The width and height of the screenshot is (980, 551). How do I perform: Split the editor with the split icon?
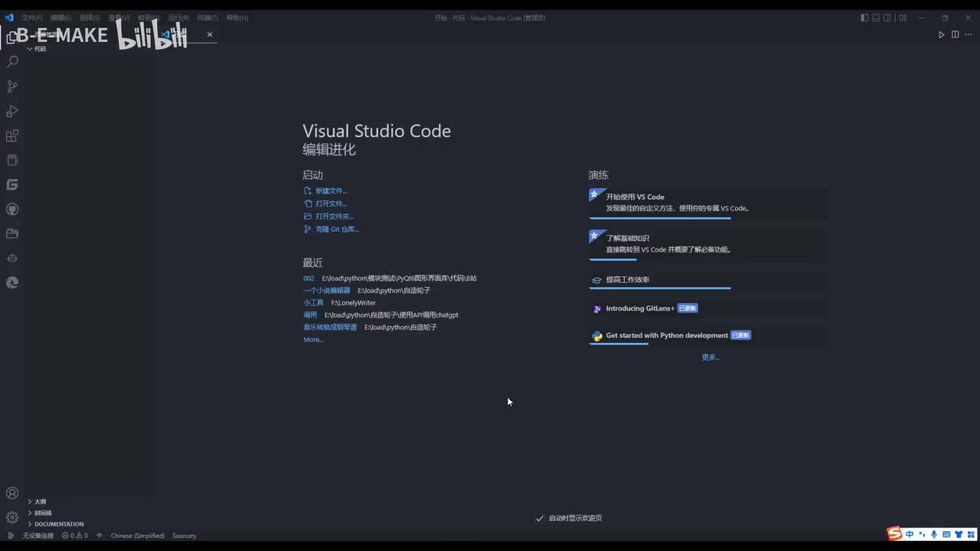(955, 34)
